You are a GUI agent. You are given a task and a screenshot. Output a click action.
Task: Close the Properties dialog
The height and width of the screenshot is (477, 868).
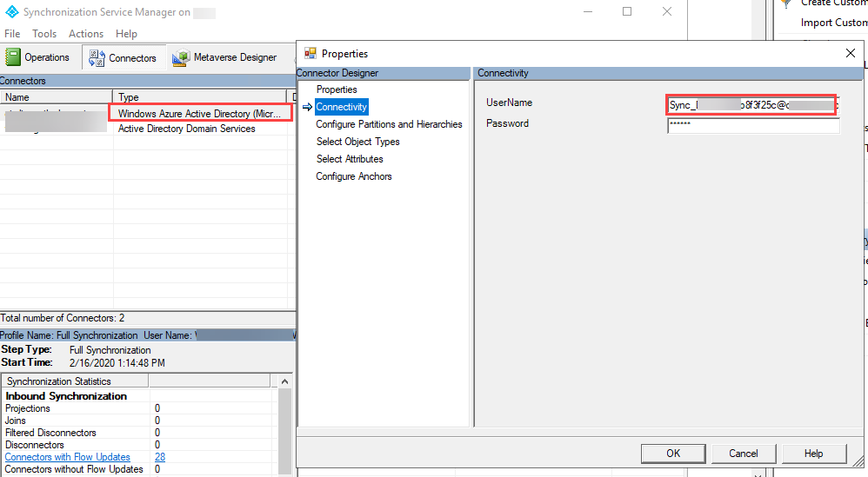click(851, 53)
